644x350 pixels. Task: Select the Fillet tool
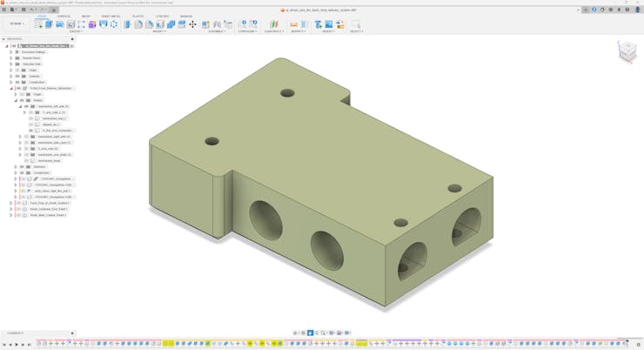tap(138, 24)
